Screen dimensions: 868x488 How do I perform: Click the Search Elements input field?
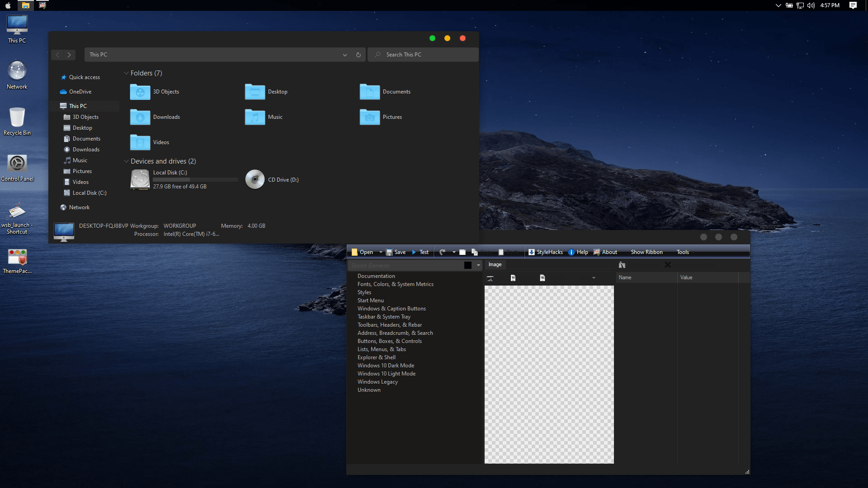[x=405, y=265]
